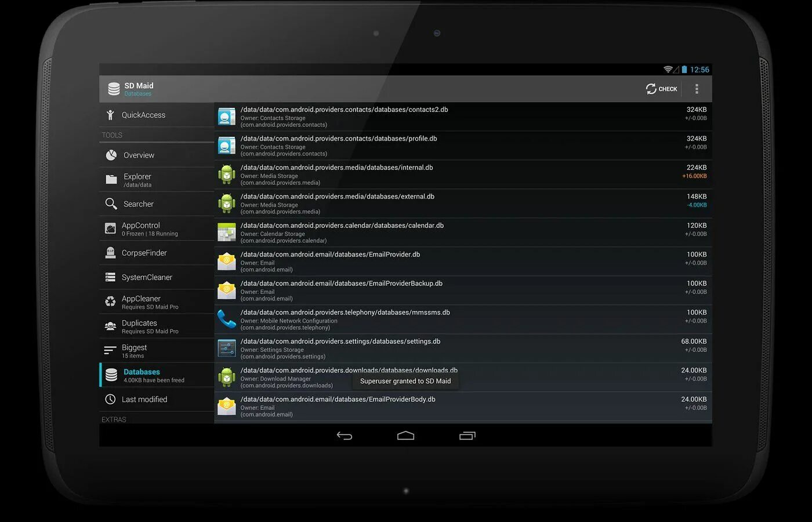Image resolution: width=812 pixels, height=522 pixels.
Task: Select the EmailProviderBody.db row
Action: click(463, 407)
